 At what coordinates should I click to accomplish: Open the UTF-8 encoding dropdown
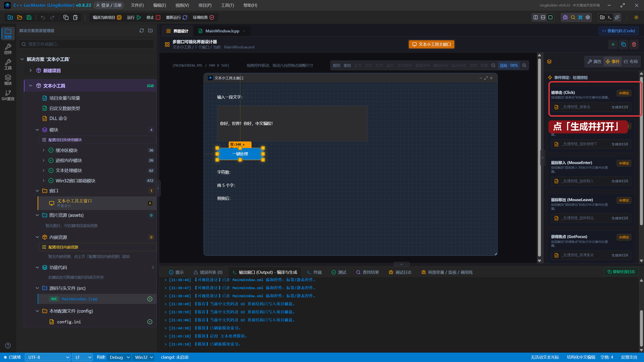[48, 357]
